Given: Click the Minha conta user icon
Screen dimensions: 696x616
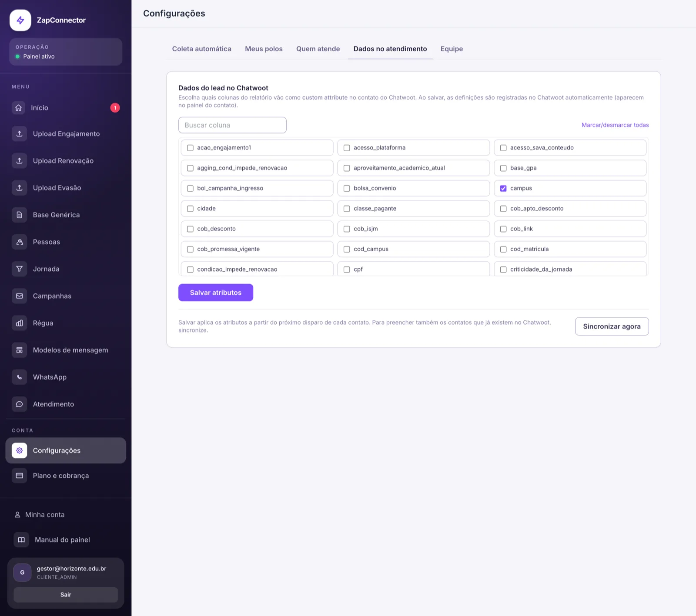Looking at the screenshot, I should point(17,515).
